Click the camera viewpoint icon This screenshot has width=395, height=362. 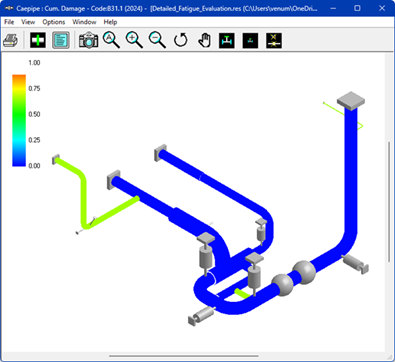pos(88,40)
